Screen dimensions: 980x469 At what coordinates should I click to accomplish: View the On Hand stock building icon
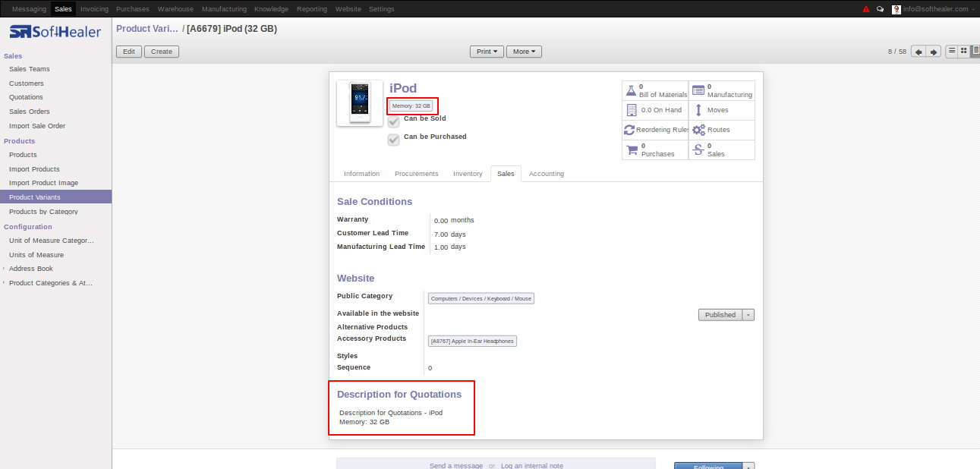point(630,110)
